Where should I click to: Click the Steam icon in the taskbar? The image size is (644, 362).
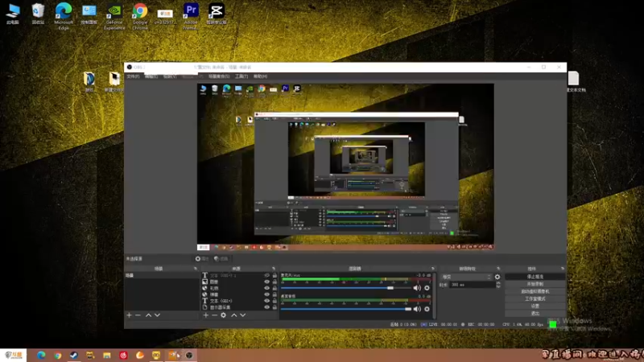[x=74, y=356]
